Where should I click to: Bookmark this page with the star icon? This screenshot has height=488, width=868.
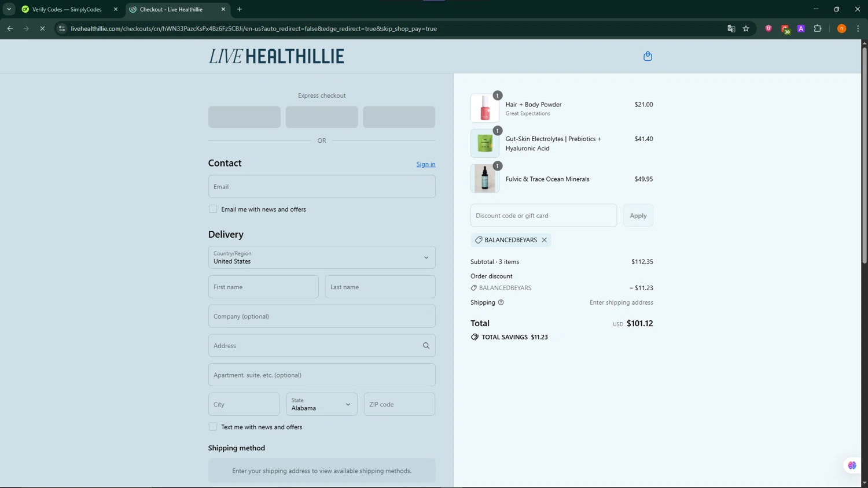[x=746, y=28]
